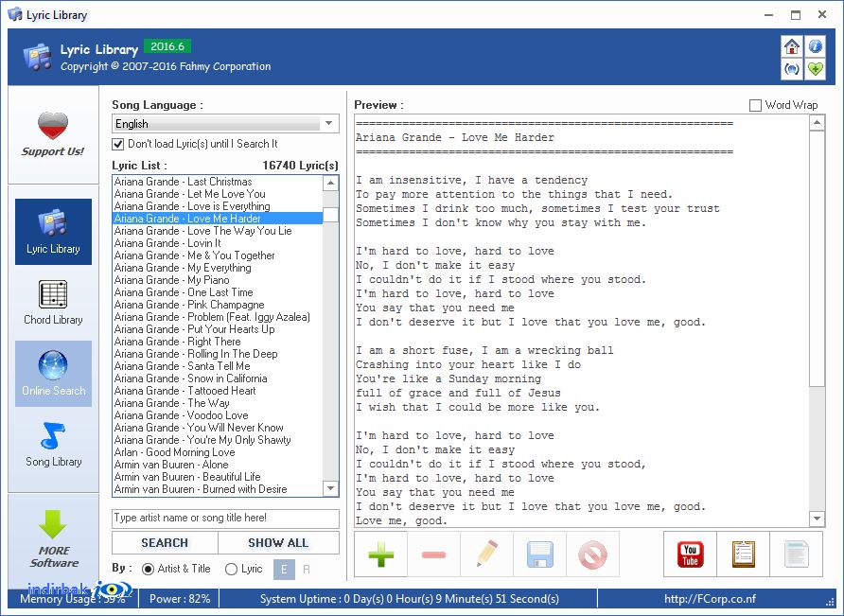The height and width of the screenshot is (616, 844).
Task: Click the broadcast signal icon in header
Action: [x=792, y=69]
